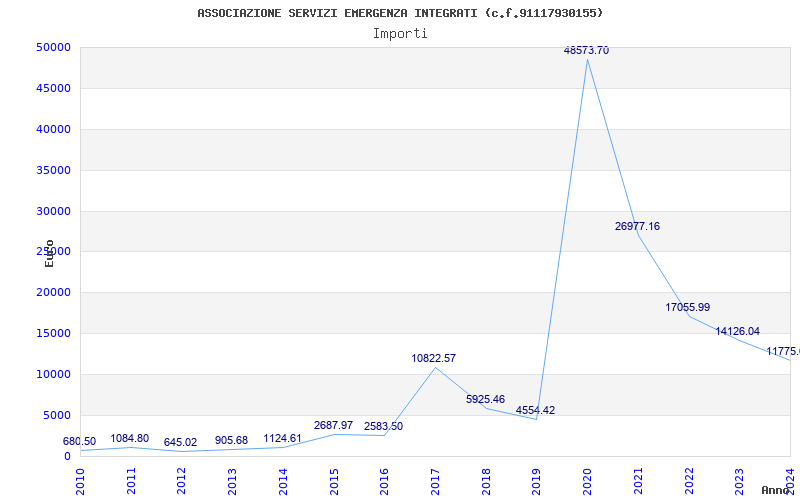Viewport: 800px width, 500px height.
Task: Click the y-axis value 30000
Action: coord(54,211)
